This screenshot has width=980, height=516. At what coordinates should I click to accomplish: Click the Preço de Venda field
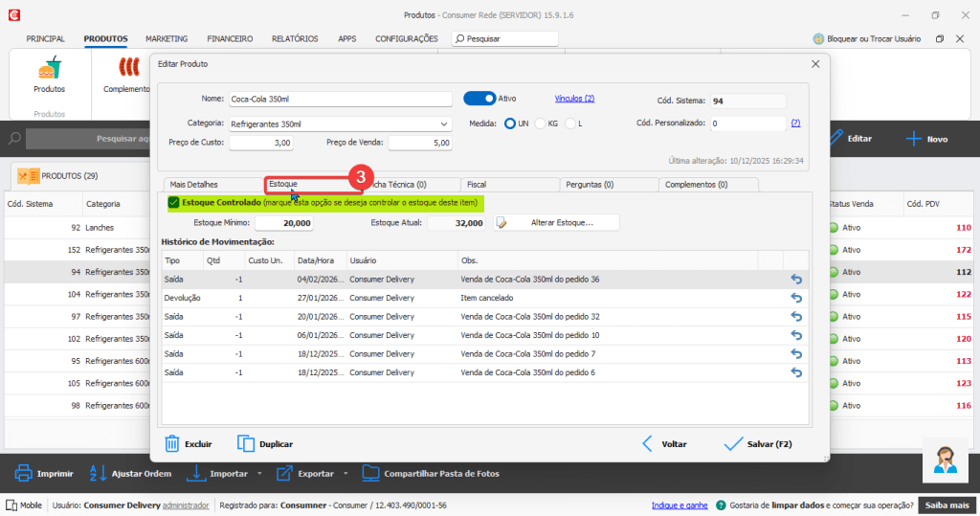click(x=419, y=143)
